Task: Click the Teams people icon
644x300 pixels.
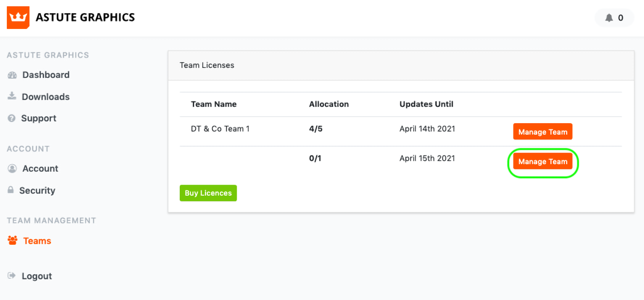Action: (13, 241)
